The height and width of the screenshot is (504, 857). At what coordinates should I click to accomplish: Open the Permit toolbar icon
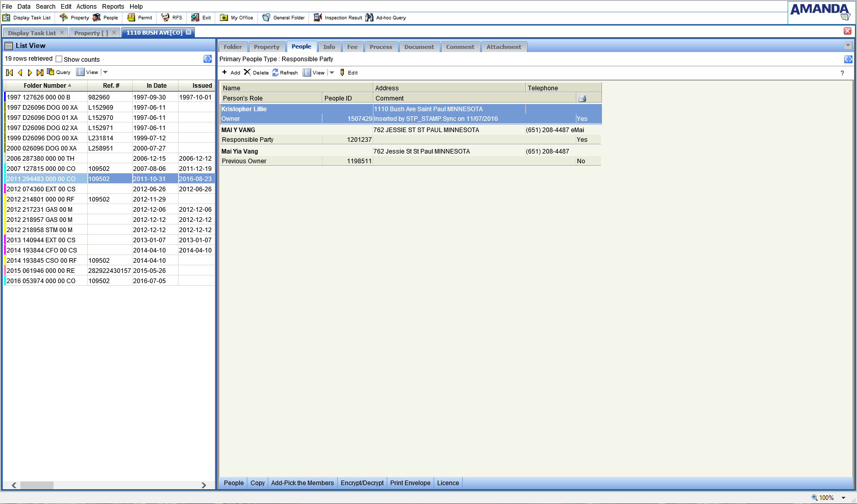pos(131,17)
